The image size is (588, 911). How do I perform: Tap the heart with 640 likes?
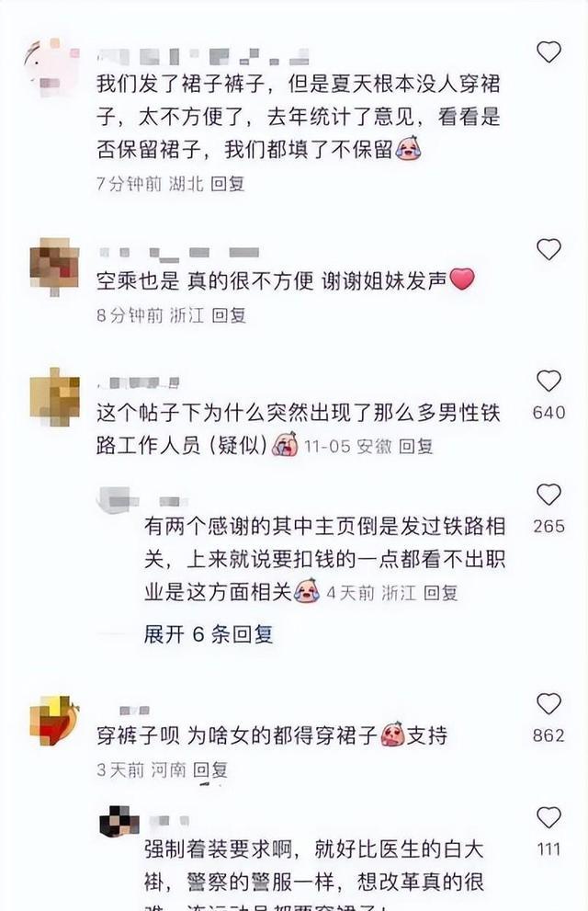[x=548, y=381]
